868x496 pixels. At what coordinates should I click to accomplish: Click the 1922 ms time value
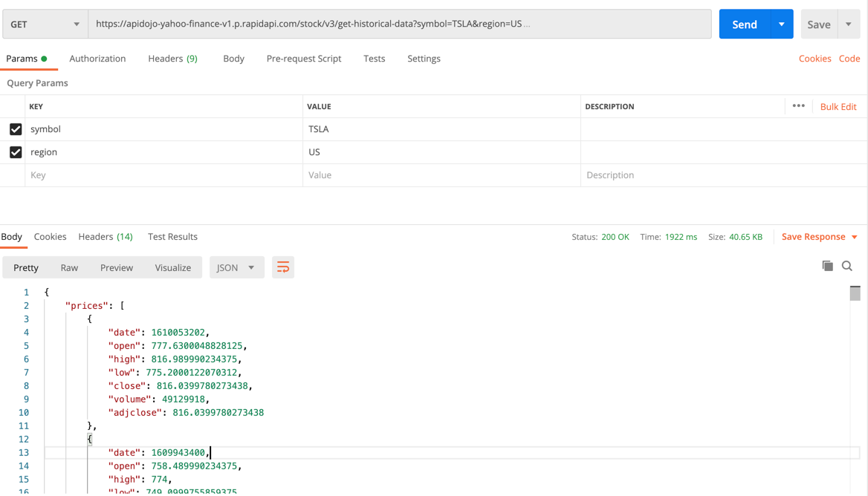681,237
